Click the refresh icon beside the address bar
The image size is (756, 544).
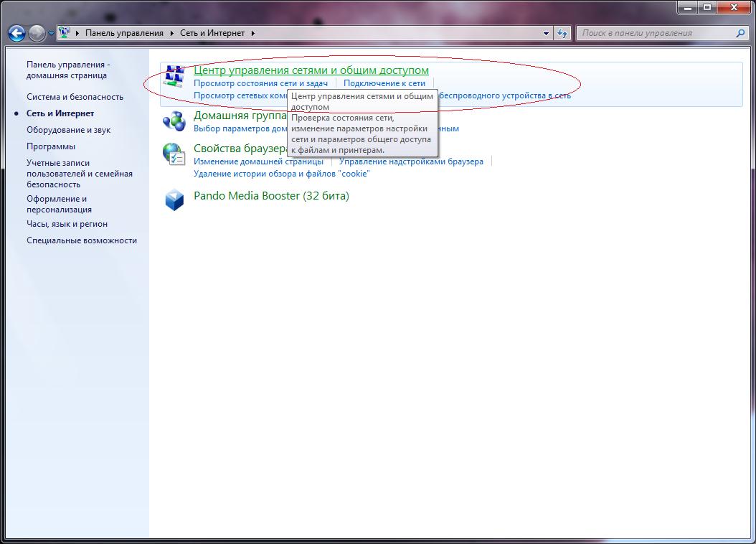pyautogui.click(x=562, y=33)
